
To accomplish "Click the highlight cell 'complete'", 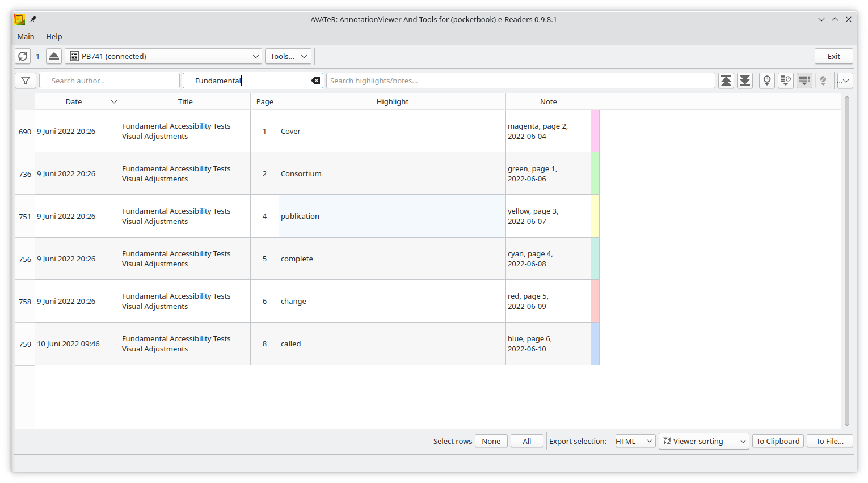I will click(x=392, y=259).
